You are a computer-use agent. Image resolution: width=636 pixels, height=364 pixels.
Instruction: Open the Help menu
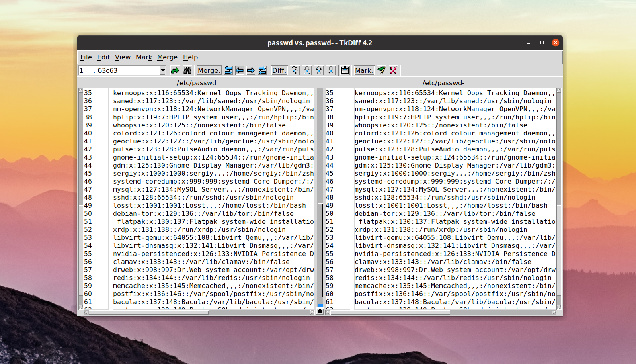(190, 57)
